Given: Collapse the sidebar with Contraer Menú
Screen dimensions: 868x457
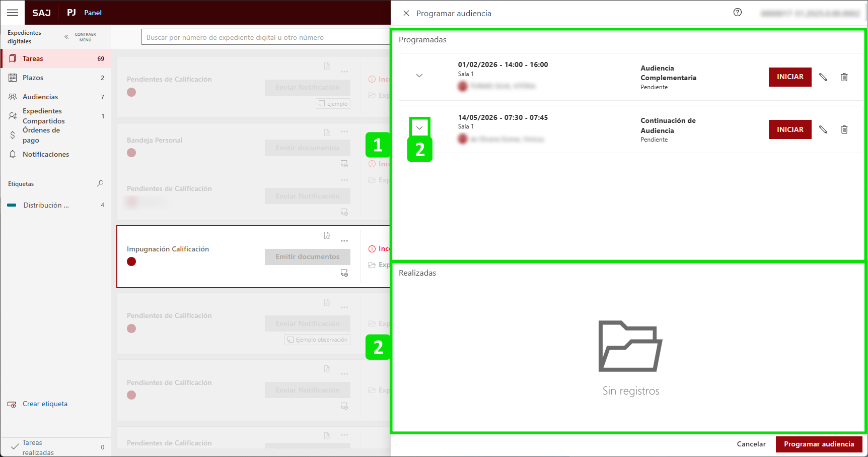Looking at the screenshot, I should click(80, 37).
